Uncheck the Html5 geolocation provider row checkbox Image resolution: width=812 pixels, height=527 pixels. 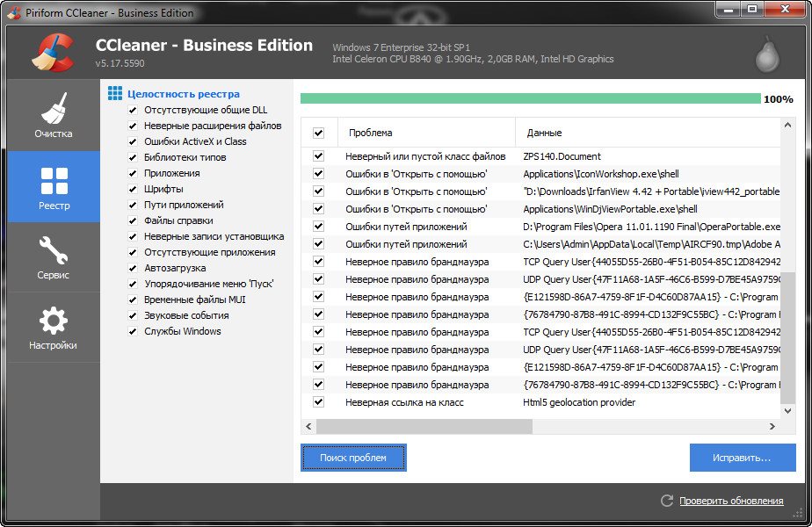pyautogui.click(x=318, y=401)
